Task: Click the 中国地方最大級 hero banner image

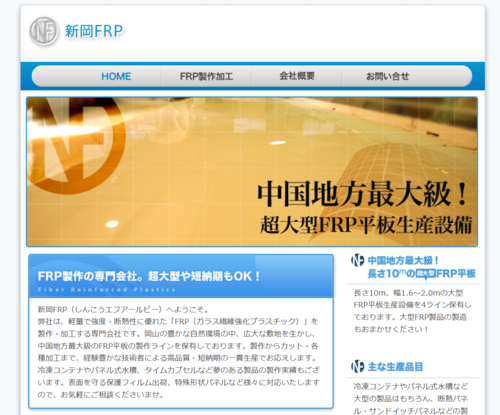Action: point(252,172)
